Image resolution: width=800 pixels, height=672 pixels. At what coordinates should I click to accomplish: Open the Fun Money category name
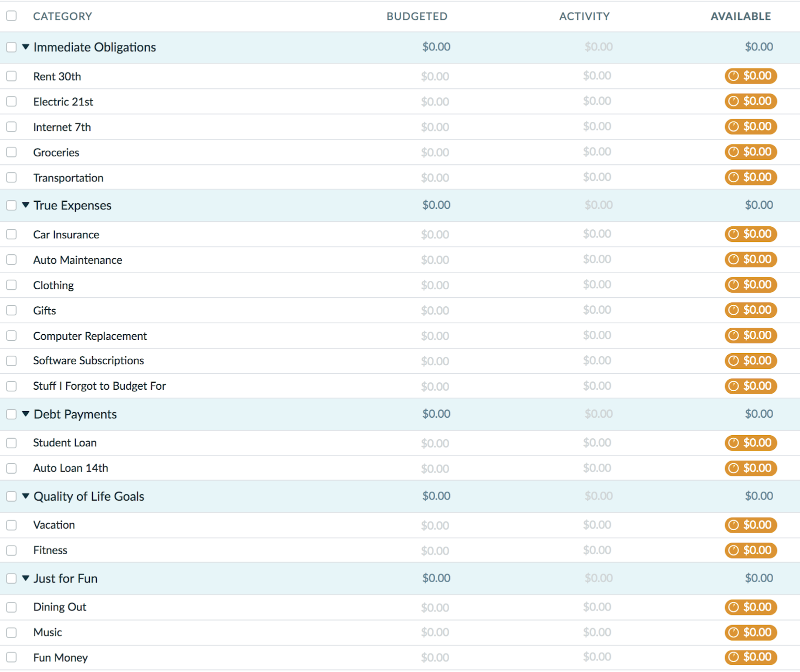pyautogui.click(x=60, y=658)
